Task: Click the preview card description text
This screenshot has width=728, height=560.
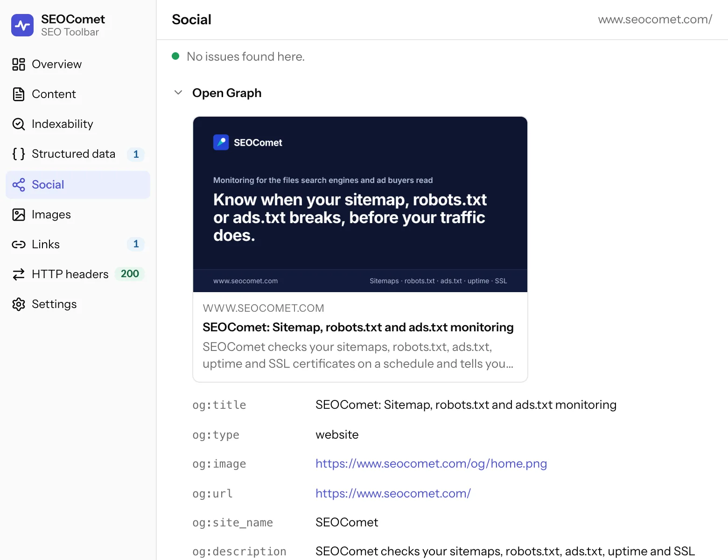Action: (x=358, y=355)
